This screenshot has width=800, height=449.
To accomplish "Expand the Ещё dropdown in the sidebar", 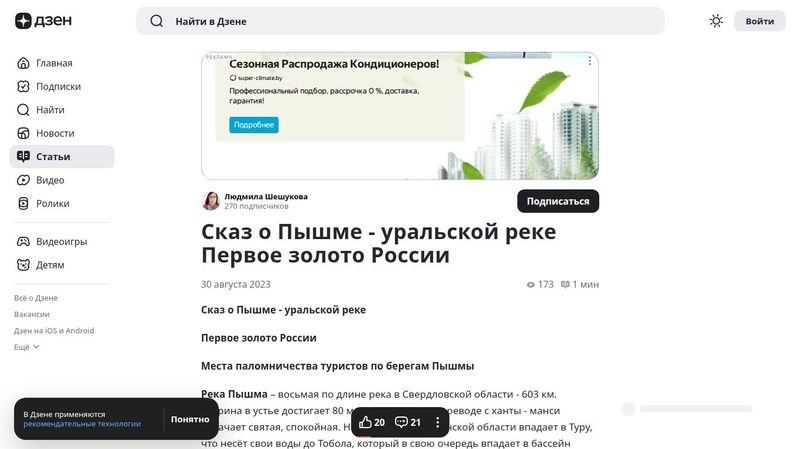I will click(x=27, y=347).
